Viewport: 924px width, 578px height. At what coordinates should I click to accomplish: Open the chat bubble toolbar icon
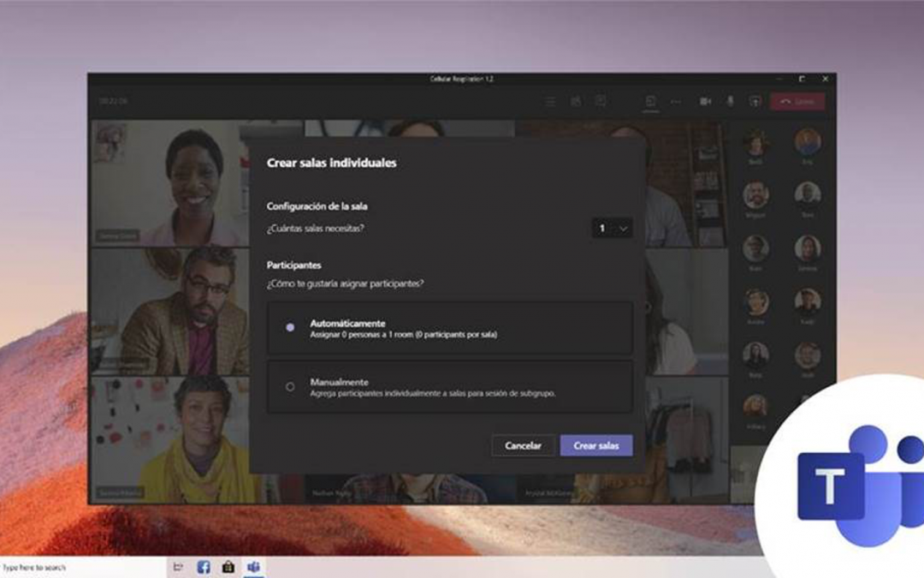point(601,101)
